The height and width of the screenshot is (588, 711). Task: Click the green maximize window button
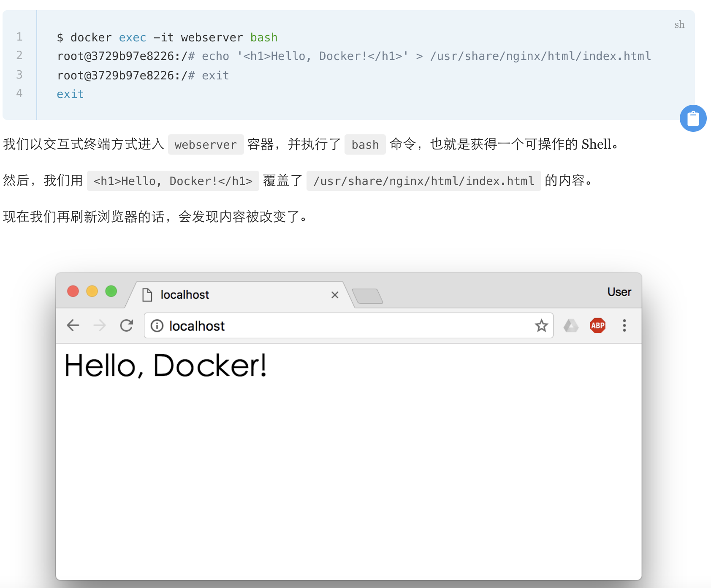pyautogui.click(x=111, y=291)
